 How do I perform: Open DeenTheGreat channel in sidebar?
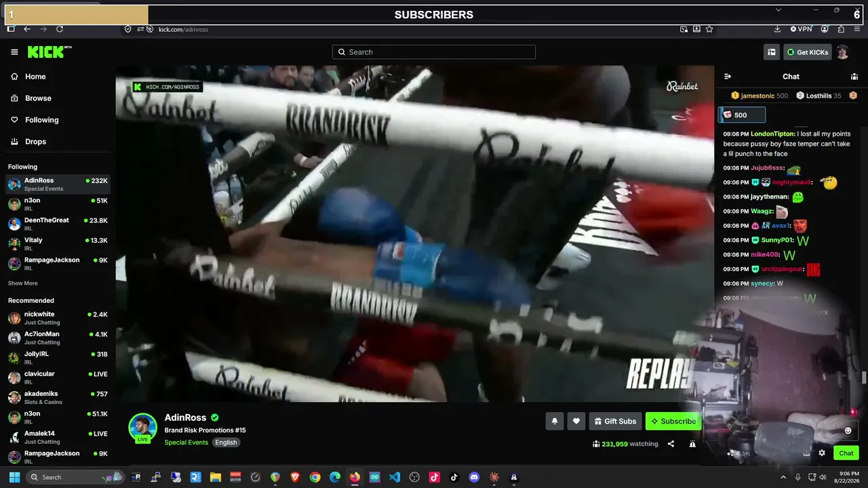coord(58,224)
